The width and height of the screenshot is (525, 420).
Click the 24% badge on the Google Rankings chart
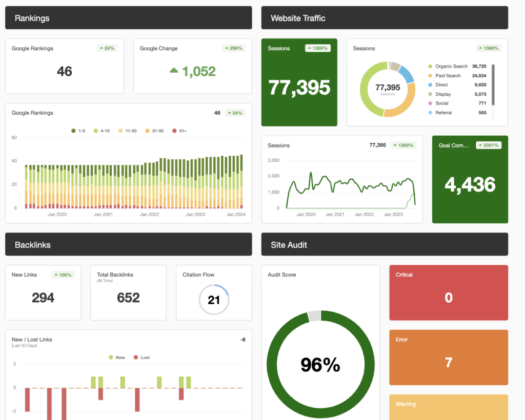coord(235,113)
